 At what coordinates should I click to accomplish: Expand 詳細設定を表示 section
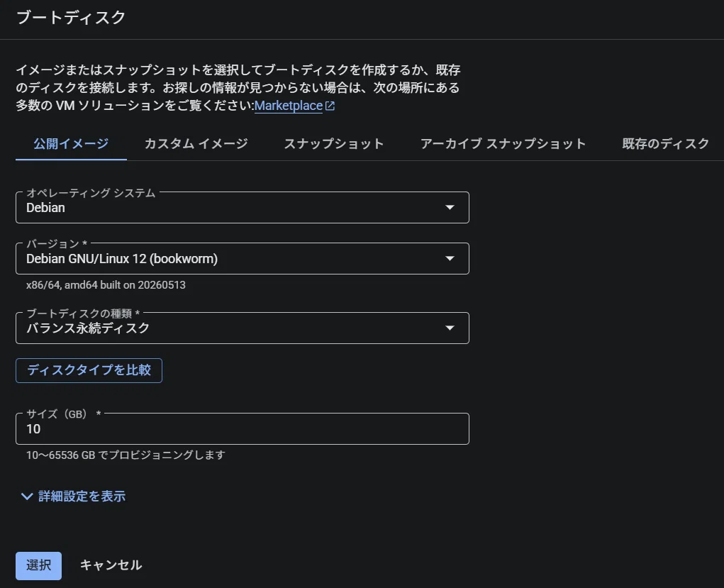[74, 497]
